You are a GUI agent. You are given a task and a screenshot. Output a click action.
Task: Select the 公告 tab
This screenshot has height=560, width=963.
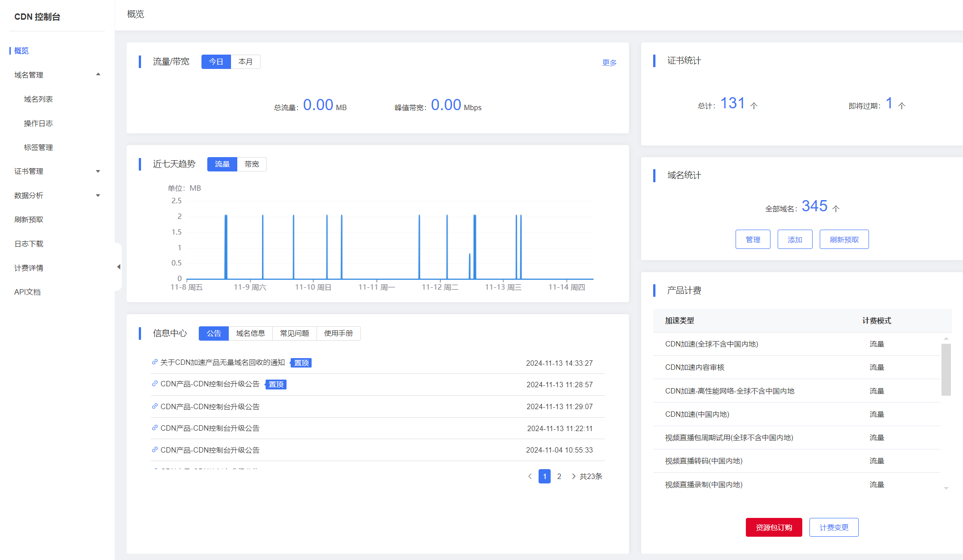click(x=214, y=333)
